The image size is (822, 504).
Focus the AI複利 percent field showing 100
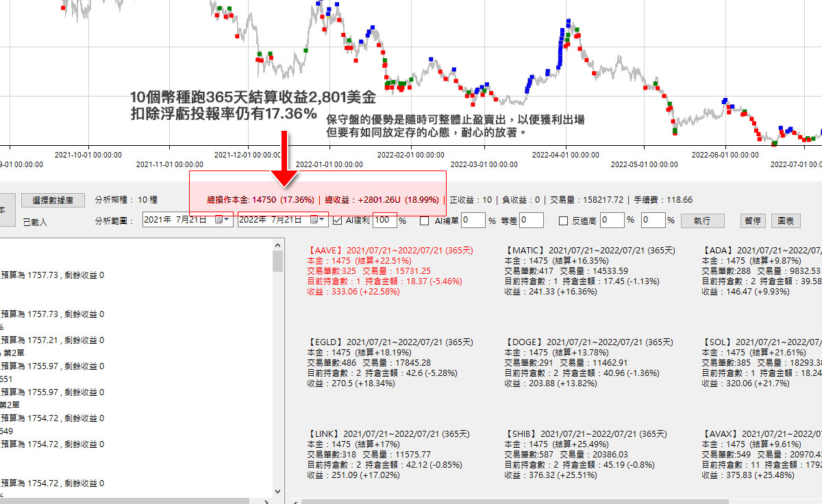[x=385, y=220]
